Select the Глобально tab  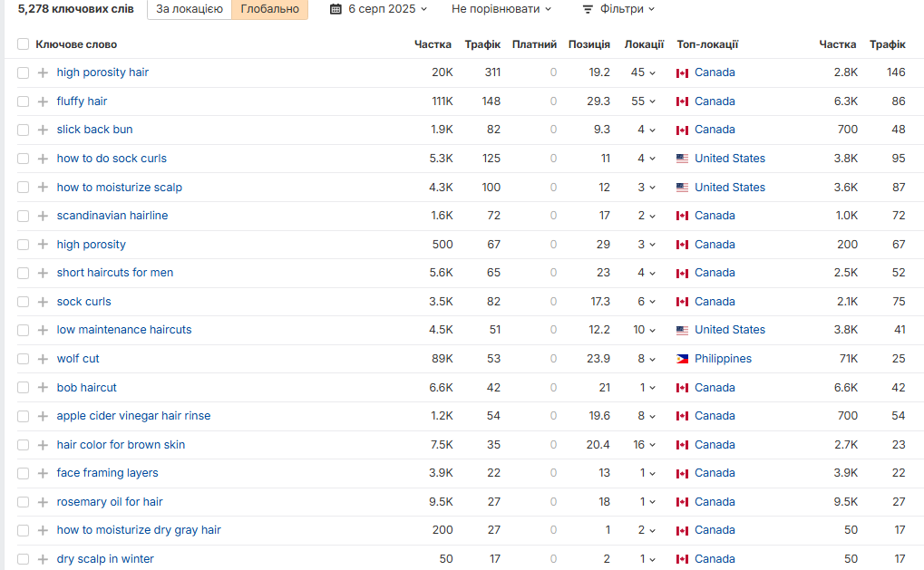270,9
